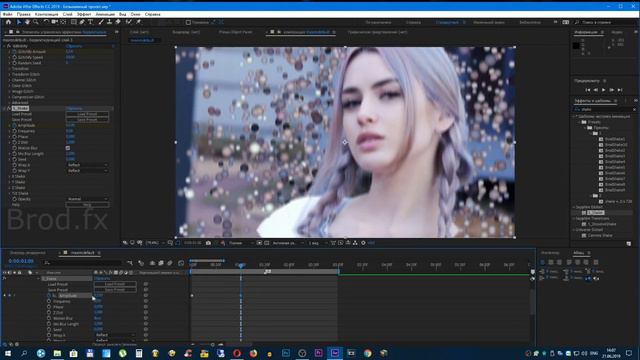This screenshot has width=640, height=360.
Task: Click the Help button under S_Shake
Action: pos(87,205)
